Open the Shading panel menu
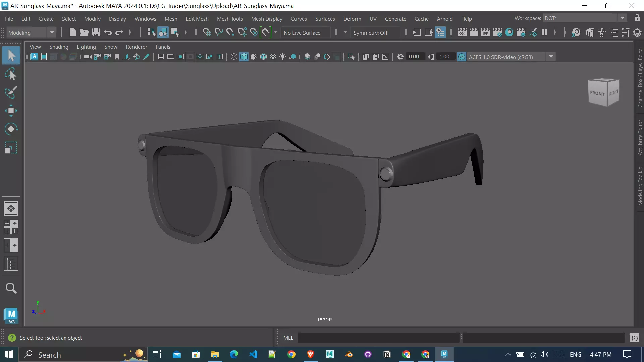Image resolution: width=644 pixels, height=362 pixels. (x=59, y=47)
